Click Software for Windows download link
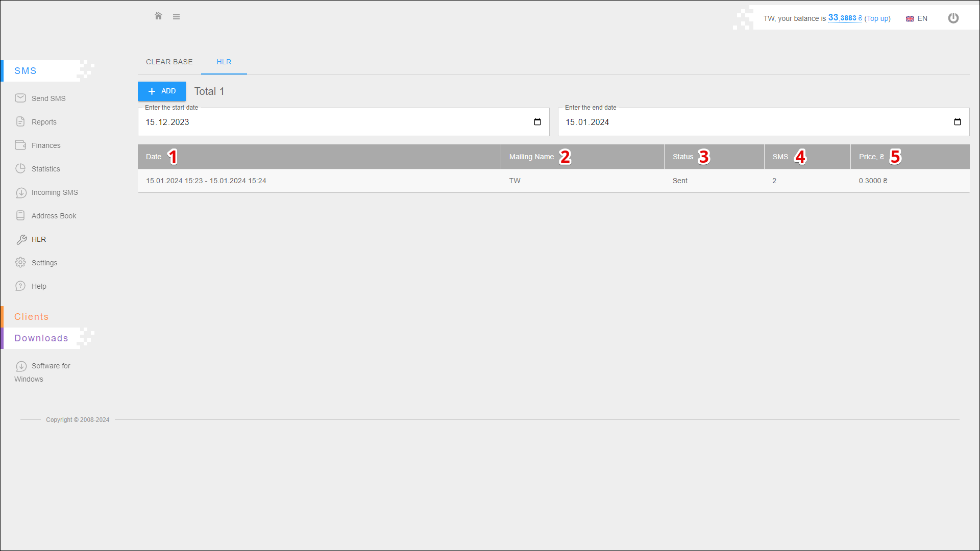The width and height of the screenshot is (980, 551). (x=51, y=366)
